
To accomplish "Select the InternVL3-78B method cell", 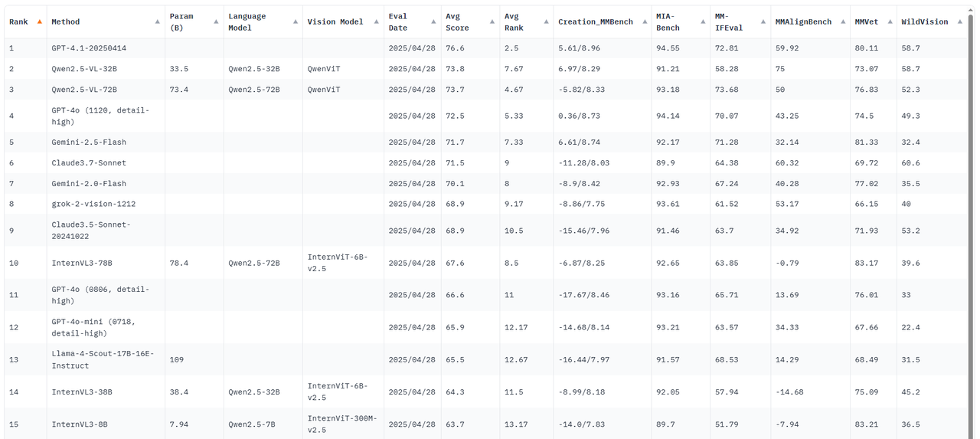I will click(106, 263).
